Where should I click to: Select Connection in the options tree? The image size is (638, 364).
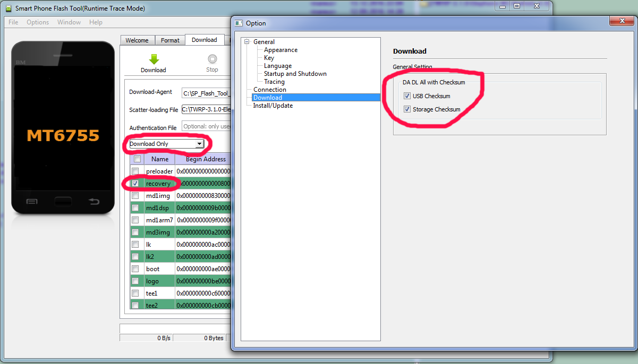(x=270, y=90)
